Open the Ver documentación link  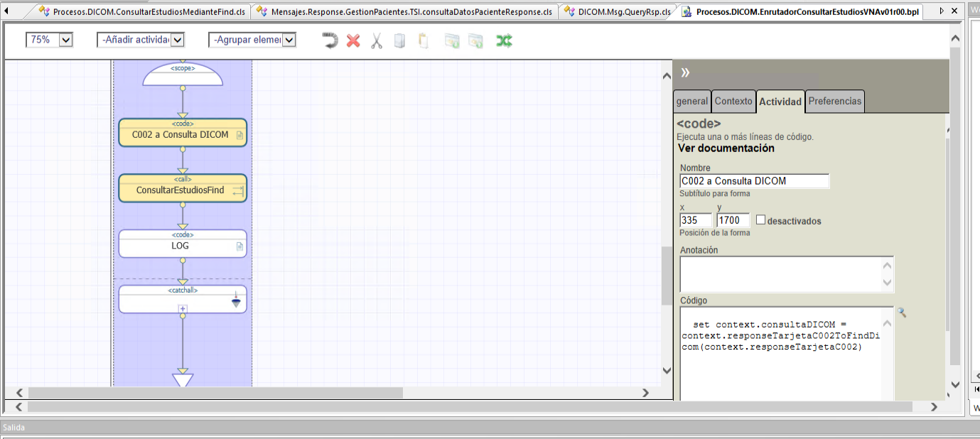(x=726, y=148)
